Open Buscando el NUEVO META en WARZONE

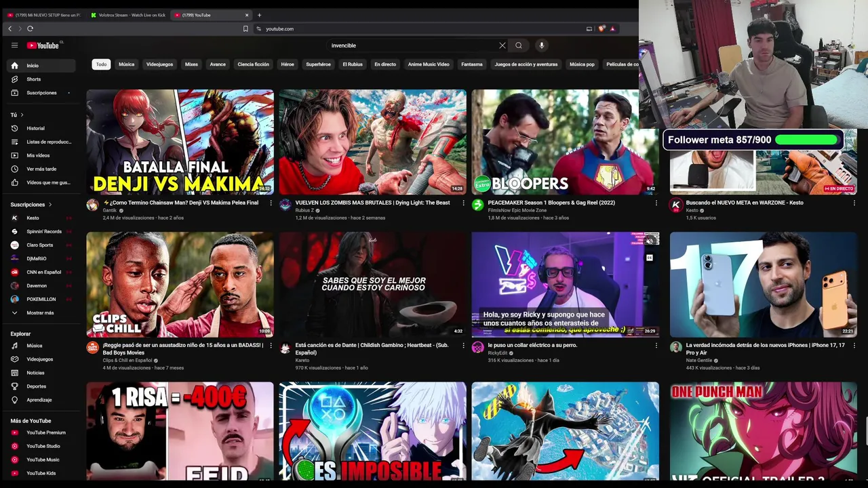745,203
